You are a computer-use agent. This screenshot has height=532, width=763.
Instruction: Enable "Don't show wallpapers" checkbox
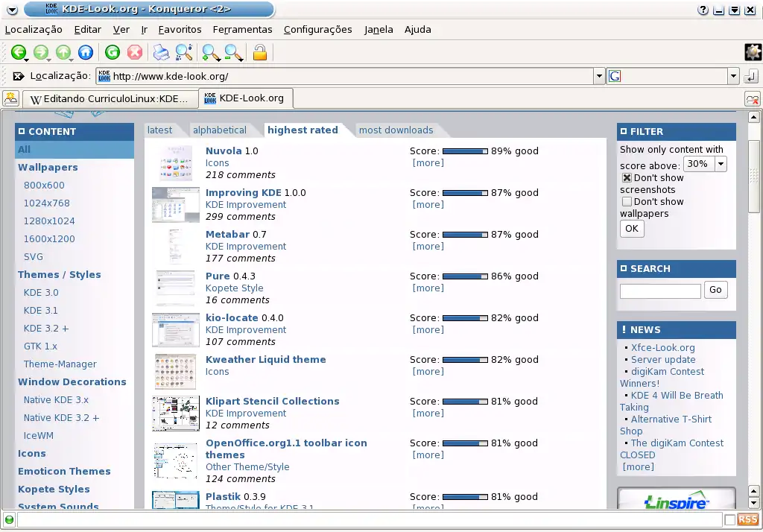tap(627, 202)
